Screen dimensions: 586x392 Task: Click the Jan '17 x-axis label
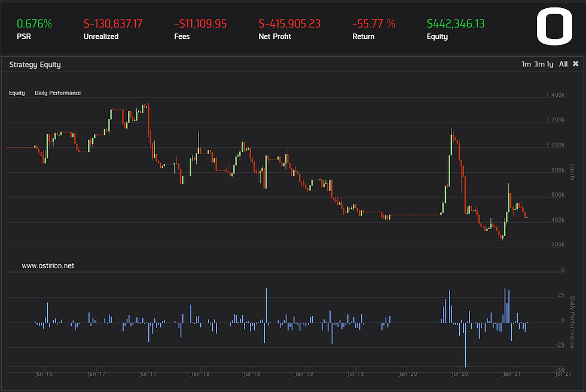(96, 373)
